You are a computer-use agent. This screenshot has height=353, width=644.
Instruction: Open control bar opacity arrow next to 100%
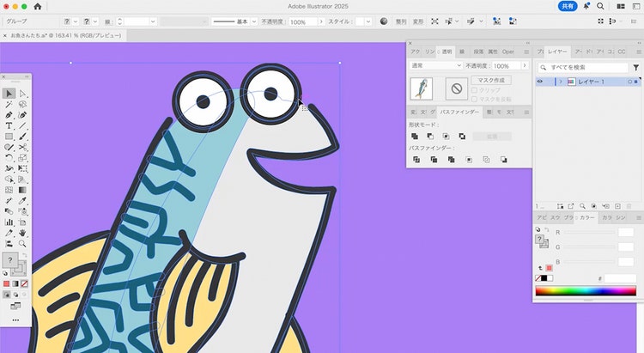[321, 21]
